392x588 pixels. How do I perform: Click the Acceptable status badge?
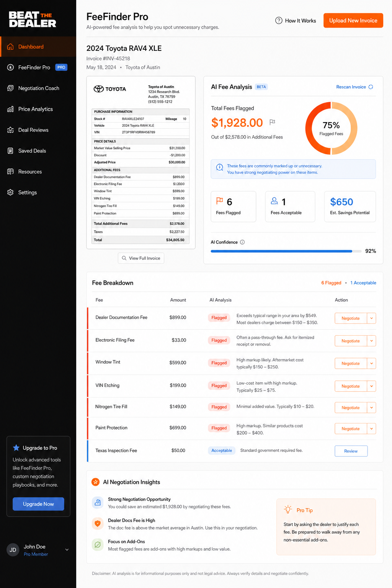(x=222, y=451)
